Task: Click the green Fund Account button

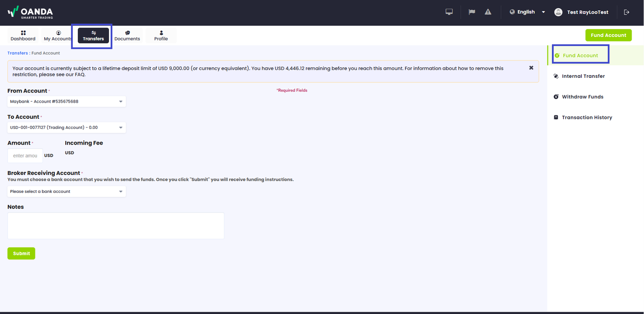Action: [x=609, y=35]
